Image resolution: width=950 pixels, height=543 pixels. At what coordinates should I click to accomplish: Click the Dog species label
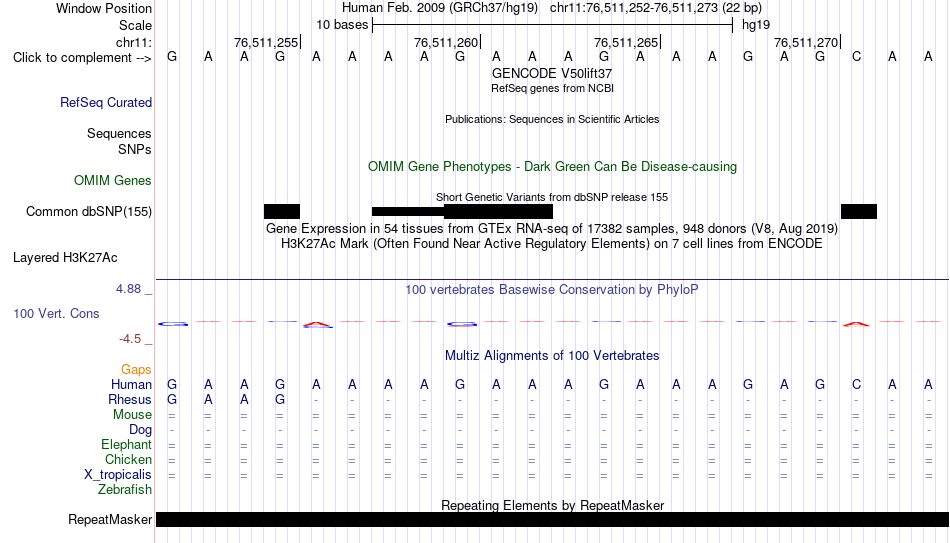pyautogui.click(x=141, y=430)
